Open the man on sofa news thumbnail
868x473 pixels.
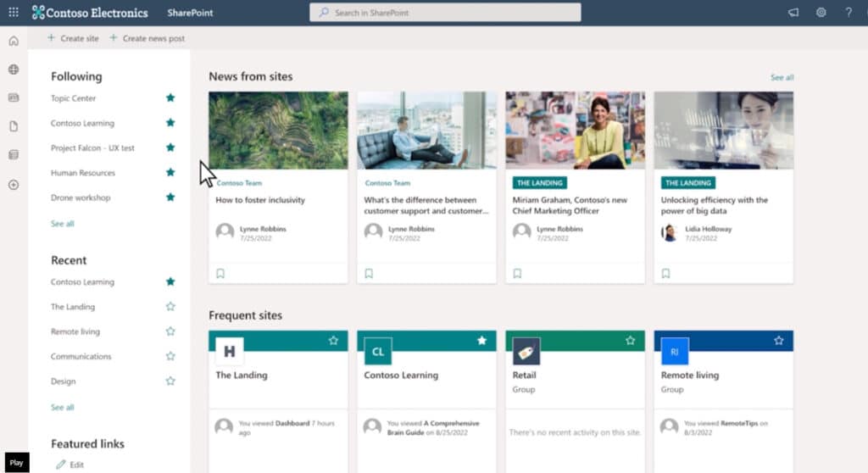pos(426,131)
